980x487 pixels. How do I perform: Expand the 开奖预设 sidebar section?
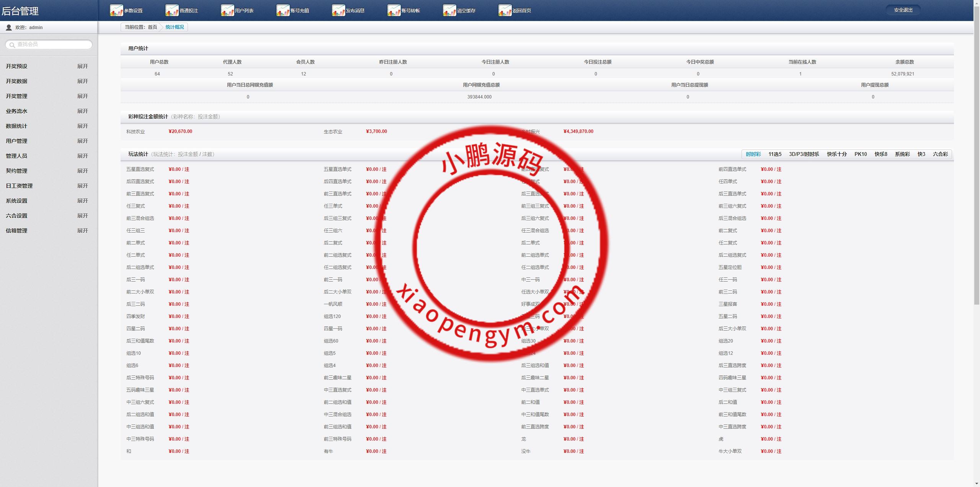pos(82,66)
